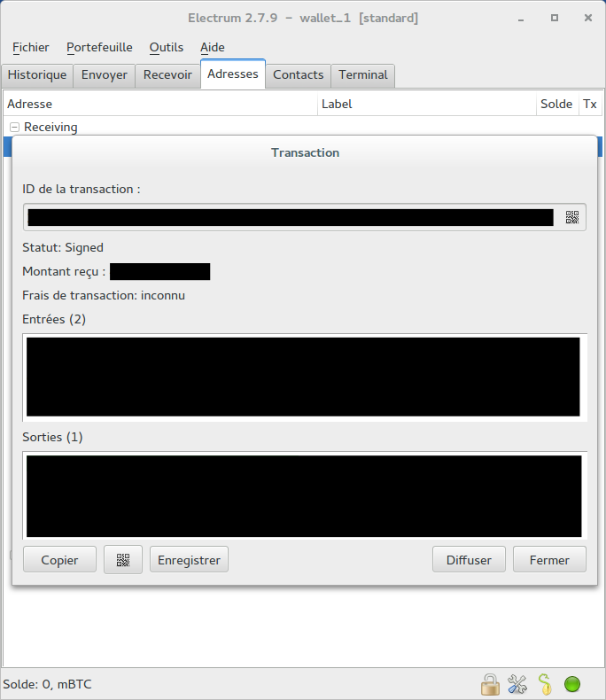Sort by Adresse column header

pos(160,104)
